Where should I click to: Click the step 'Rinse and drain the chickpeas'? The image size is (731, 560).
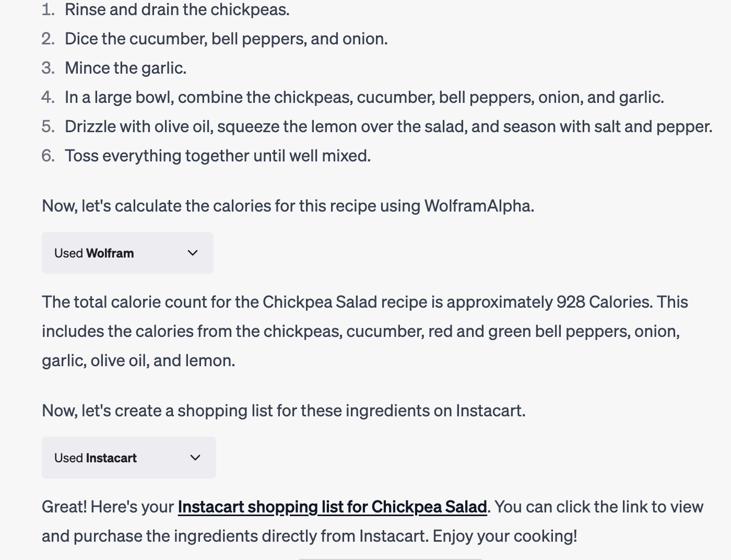point(177,9)
